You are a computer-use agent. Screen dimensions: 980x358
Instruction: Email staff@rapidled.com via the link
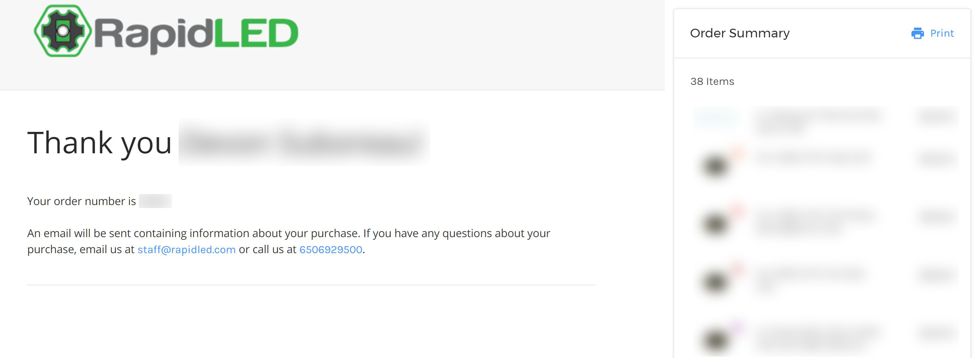tap(186, 249)
